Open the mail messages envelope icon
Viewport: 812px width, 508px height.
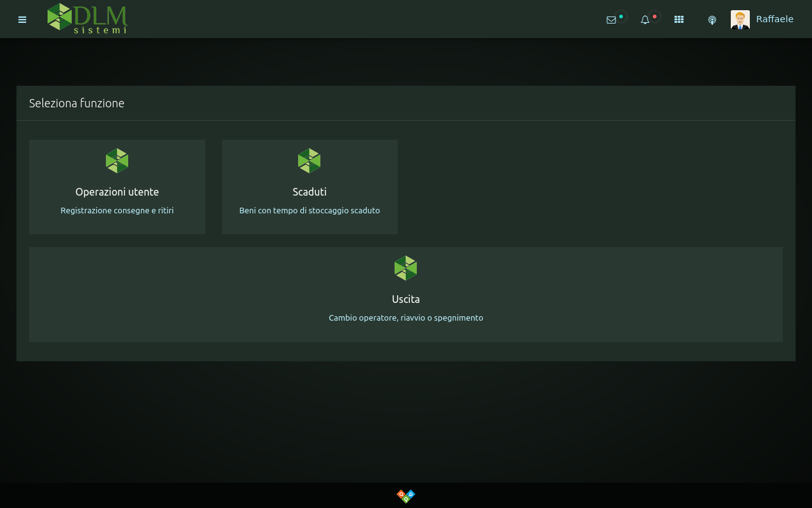click(x=611, y=20)
